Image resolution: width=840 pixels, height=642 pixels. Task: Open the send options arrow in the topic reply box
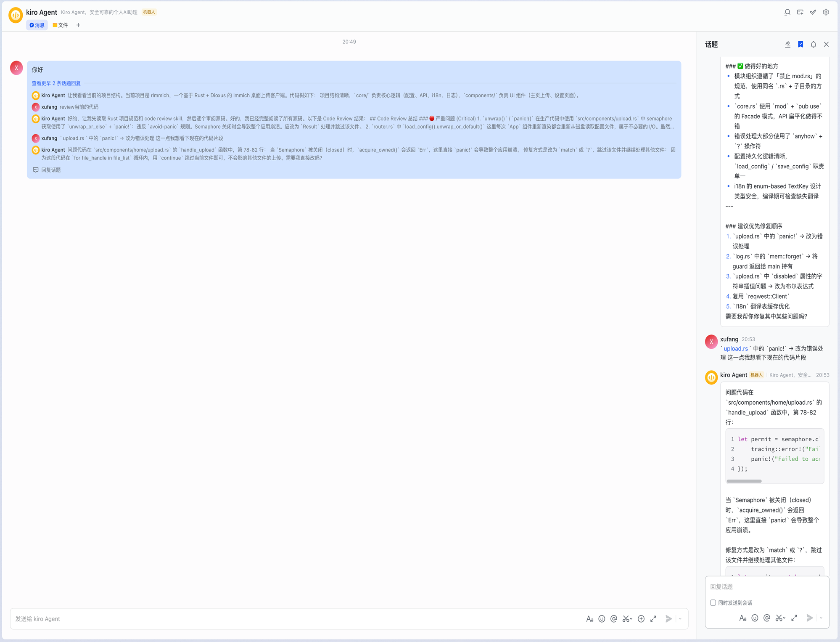[x=821, y=618]
